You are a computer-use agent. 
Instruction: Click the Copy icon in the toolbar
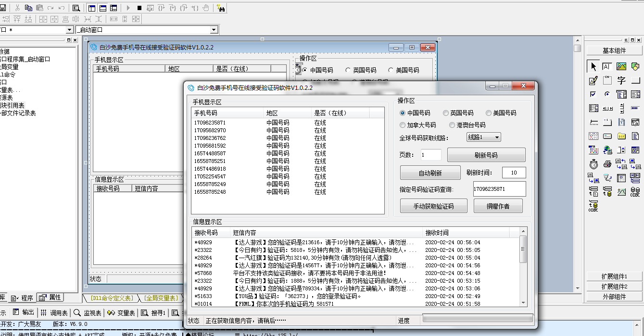point(28,8)
